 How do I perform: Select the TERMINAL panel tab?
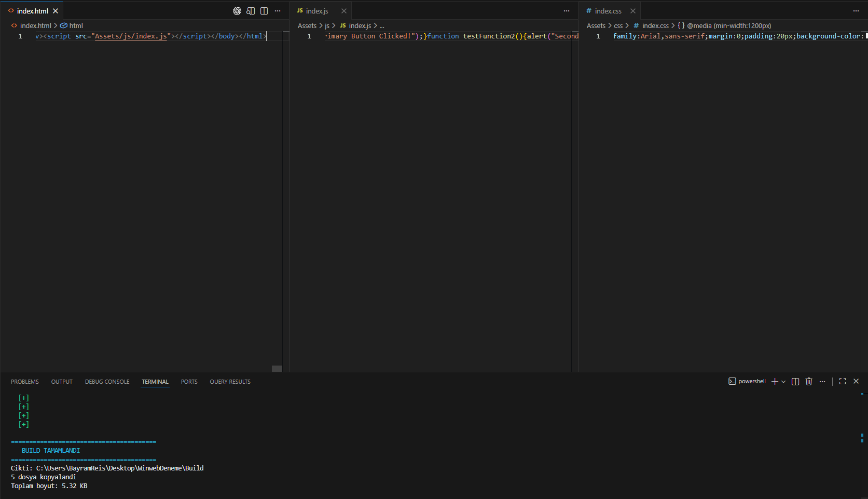[x=155, y=382]
